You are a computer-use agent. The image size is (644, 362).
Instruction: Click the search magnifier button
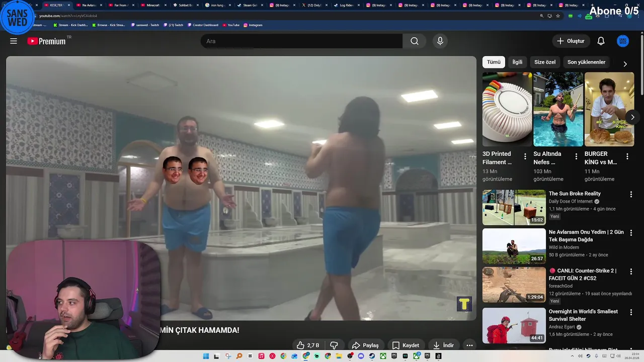point(415,41)
